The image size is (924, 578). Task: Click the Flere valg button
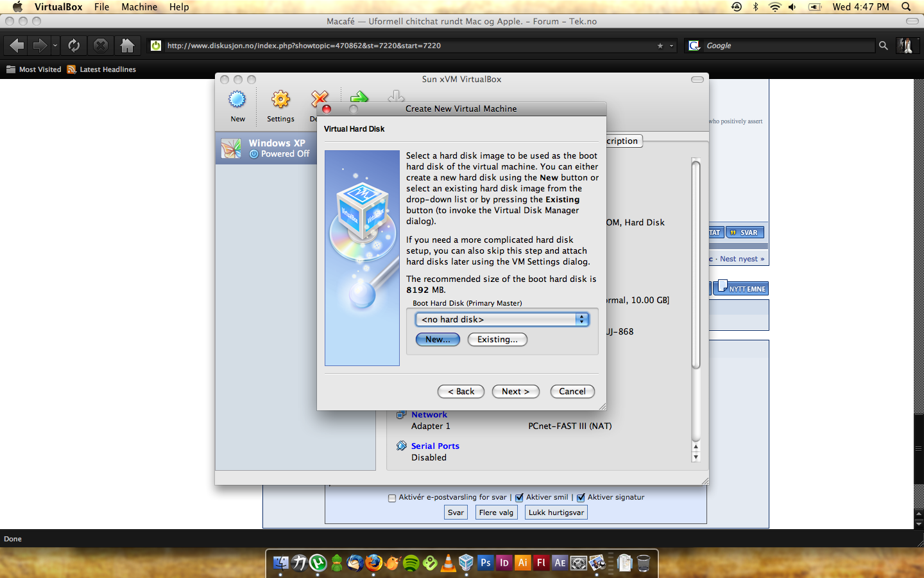pyautogui.click(x=496, y=512)
